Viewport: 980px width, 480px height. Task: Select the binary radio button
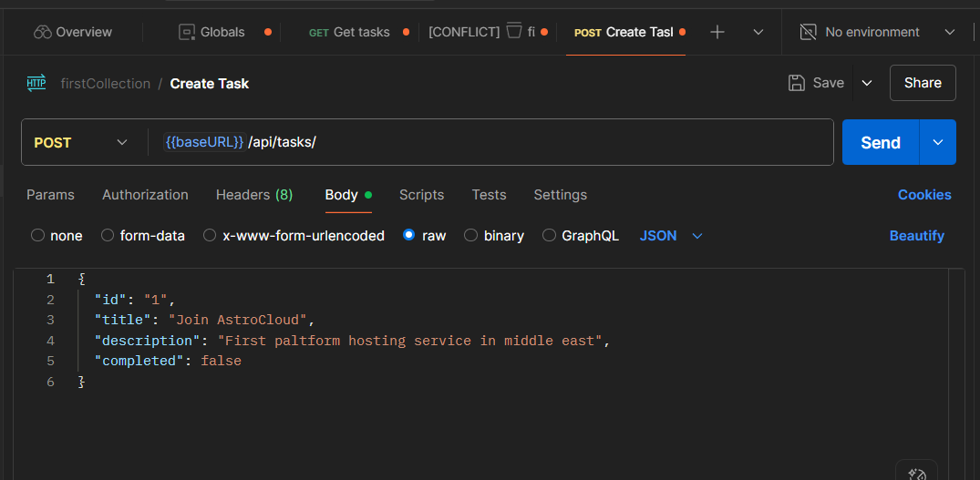tap(471, 235)
